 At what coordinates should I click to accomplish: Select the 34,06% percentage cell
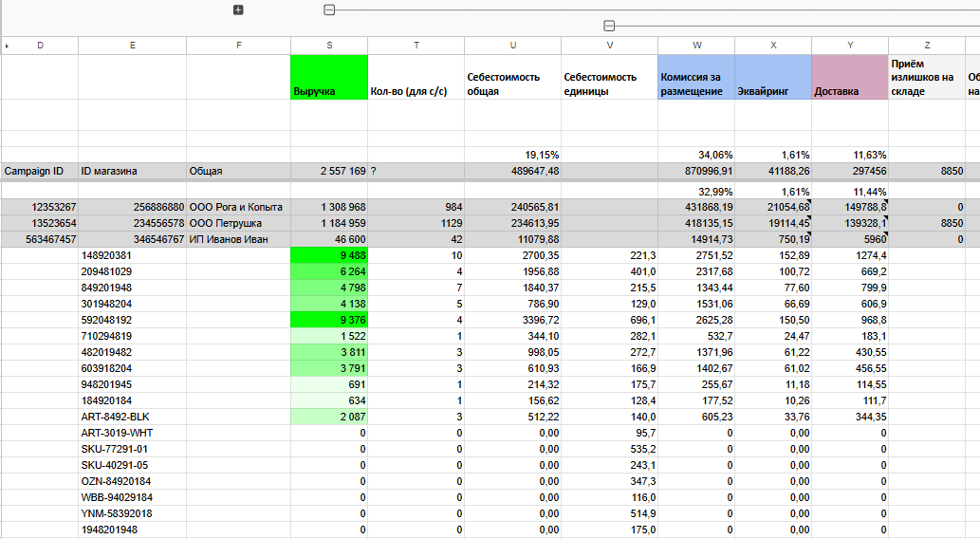click(697, 155)
